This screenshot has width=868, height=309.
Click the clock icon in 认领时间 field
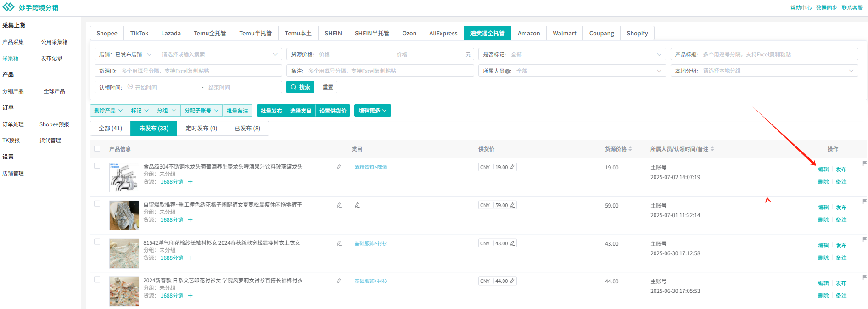130,87
